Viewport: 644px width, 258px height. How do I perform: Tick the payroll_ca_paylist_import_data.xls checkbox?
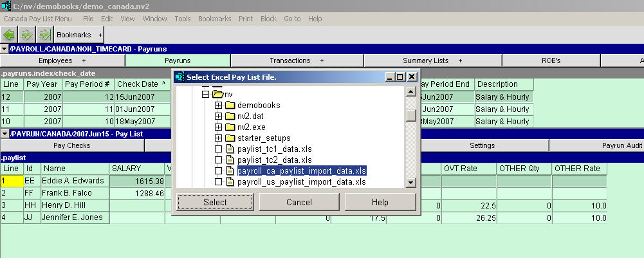coord(219,171)
